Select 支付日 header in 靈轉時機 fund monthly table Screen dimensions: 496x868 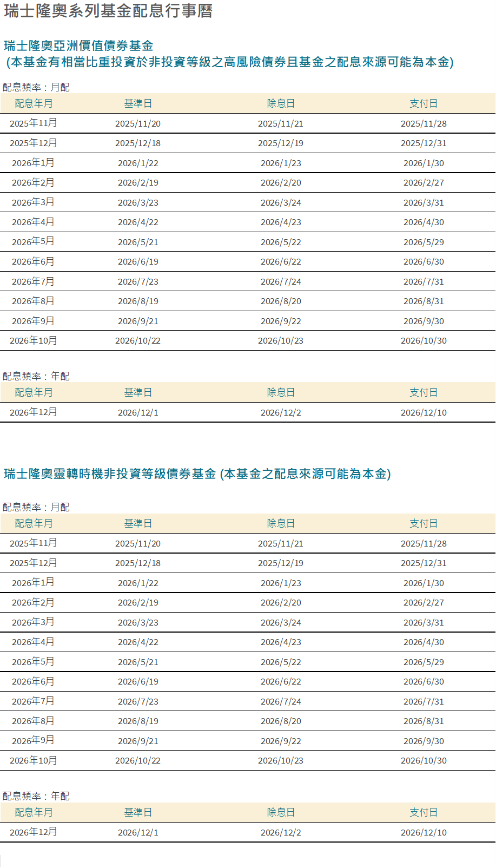[424, 523]
